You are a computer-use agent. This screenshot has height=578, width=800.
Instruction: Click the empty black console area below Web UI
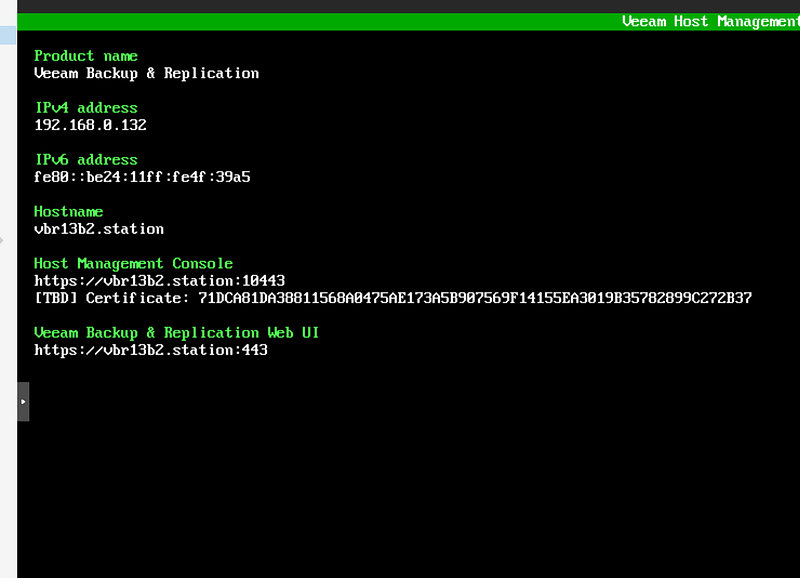400,470
